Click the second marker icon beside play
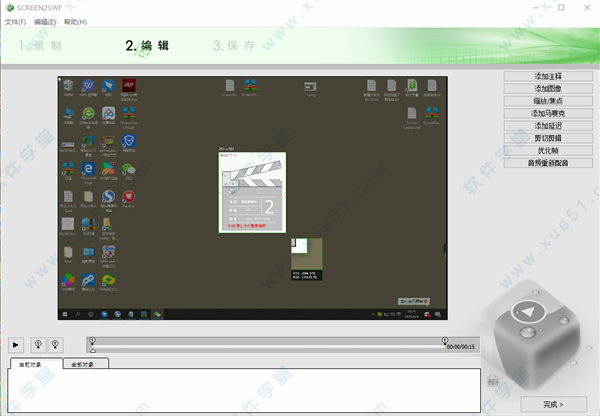Screen dimensions: 600x416 (x=56, y=345)
